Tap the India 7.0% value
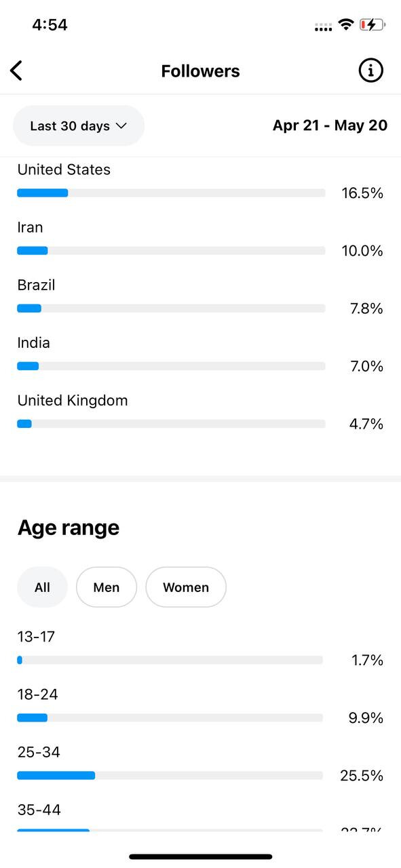Screen dimensions: 401x868 click(366, 366)
